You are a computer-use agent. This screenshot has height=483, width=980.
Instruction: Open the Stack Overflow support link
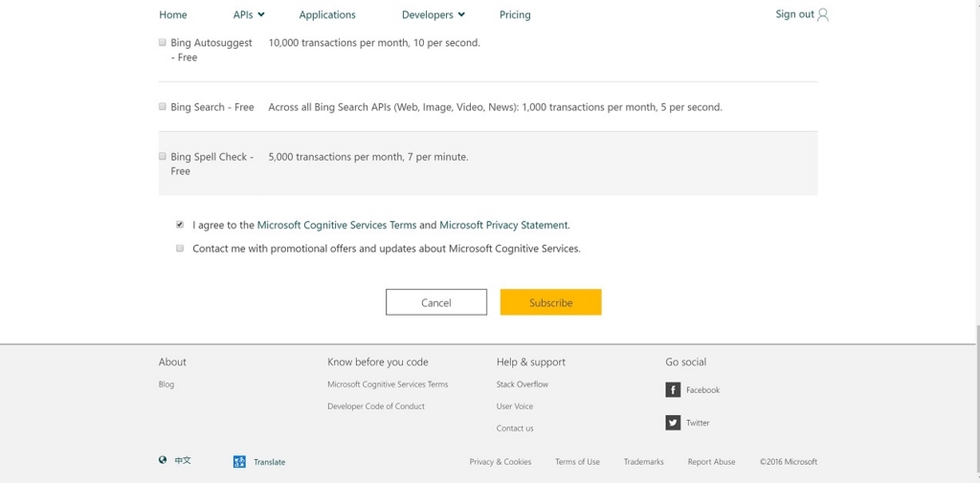pyautogui.click(x=523, y=384)
